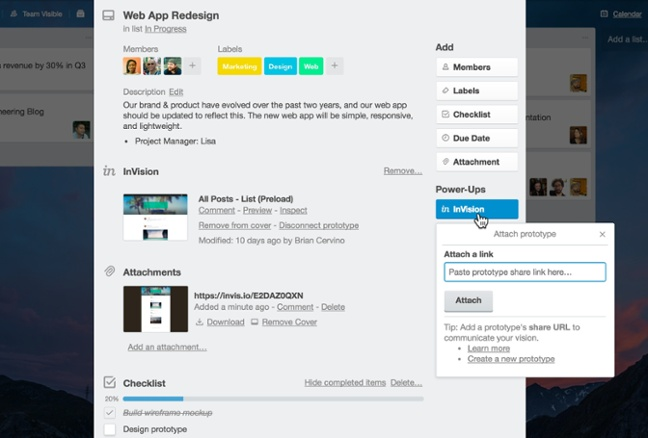The width and height of the screenshot is (648, 438).
Task: Click Labels button under Add
Action: (477, 90)
